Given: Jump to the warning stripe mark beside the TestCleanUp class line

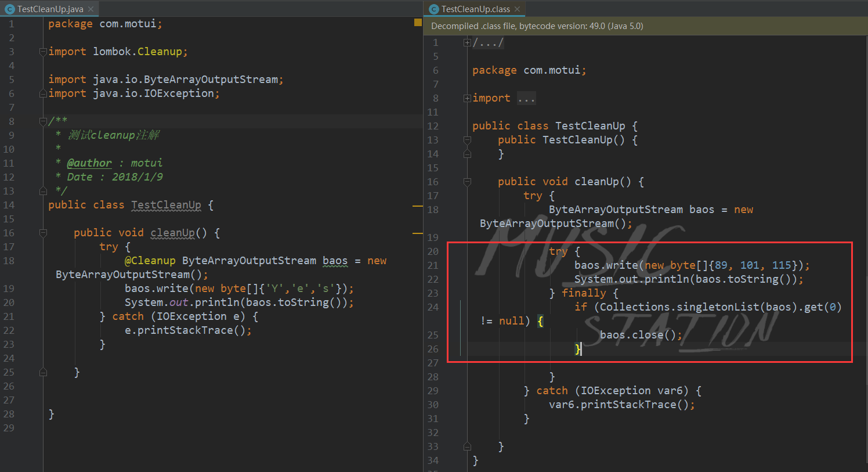Looking at the screenshot, I should tap(418, 206).
